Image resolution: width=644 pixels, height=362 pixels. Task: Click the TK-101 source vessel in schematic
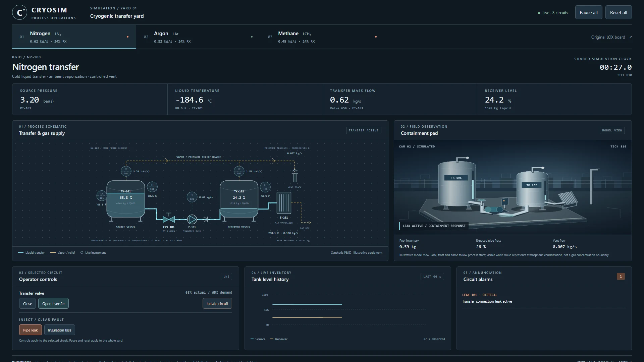(x=126, y=199)
